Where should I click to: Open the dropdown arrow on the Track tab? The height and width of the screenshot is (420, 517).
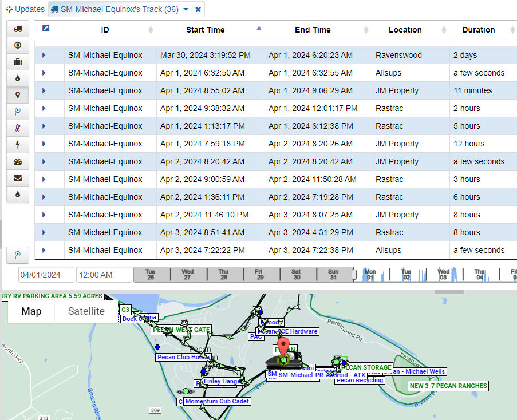tap(185, 10)
